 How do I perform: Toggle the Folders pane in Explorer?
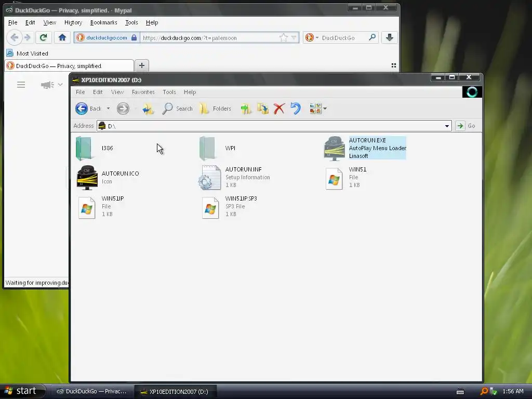(215, 109)
